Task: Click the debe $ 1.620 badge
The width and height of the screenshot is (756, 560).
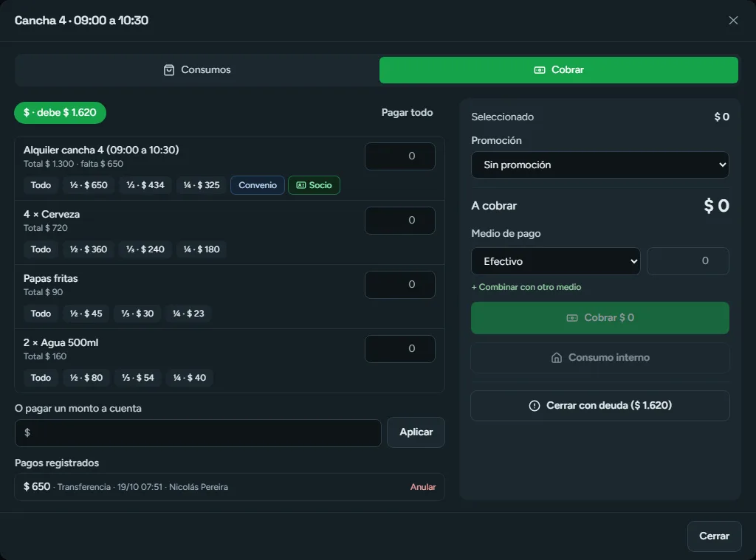Action: click(x=61, y=113)
